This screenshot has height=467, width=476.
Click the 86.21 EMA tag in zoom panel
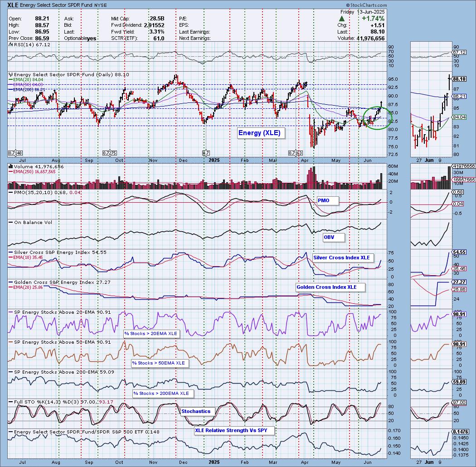tap(459, 96)
